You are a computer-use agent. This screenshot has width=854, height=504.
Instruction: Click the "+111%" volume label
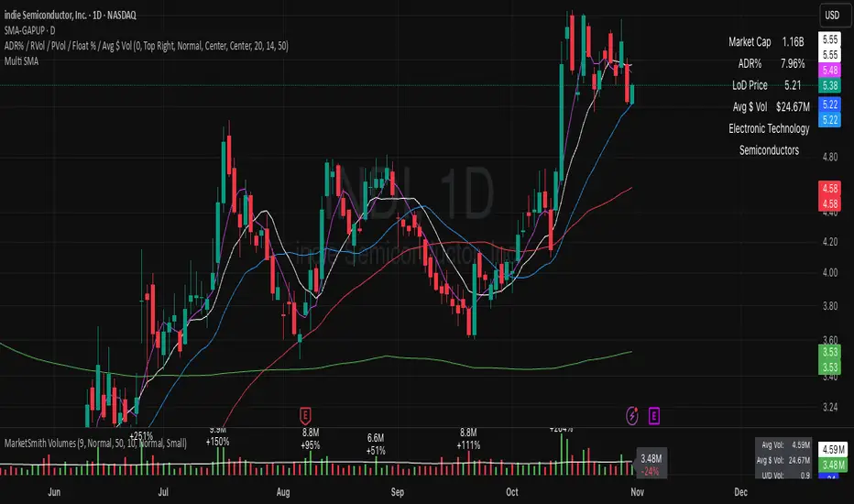pos(468,445)
